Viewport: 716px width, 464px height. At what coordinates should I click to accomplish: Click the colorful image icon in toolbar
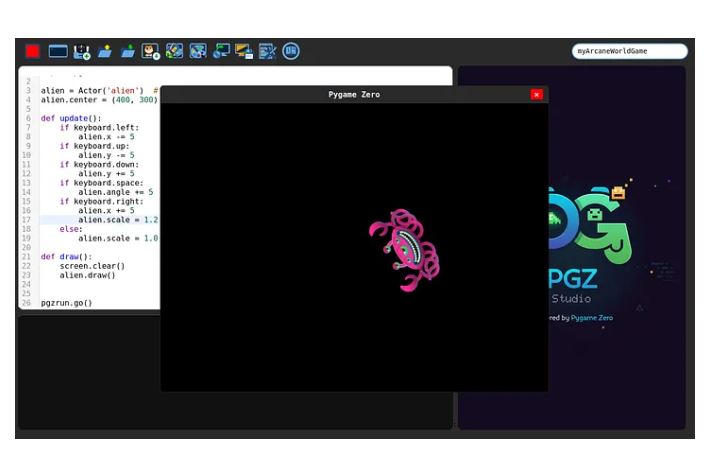click(175, 51)
